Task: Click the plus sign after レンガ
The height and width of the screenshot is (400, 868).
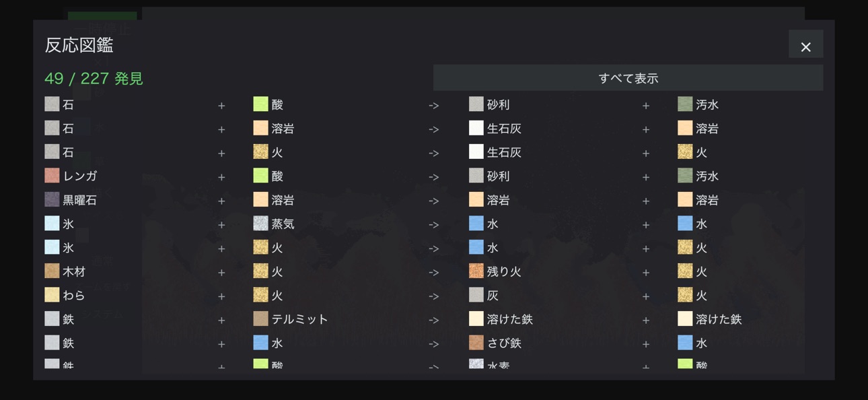Action: 221,176
